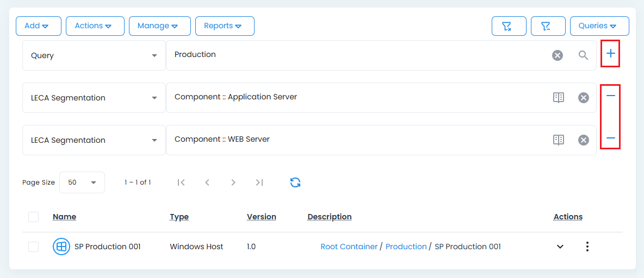Check the SP Production 001 row checkbox
The image size is (644, 278).
(x=34, y=247)
